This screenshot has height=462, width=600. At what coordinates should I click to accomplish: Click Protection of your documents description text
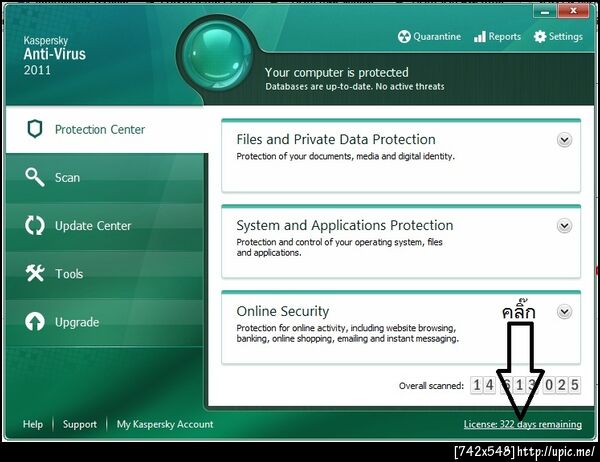coord(346,156)
